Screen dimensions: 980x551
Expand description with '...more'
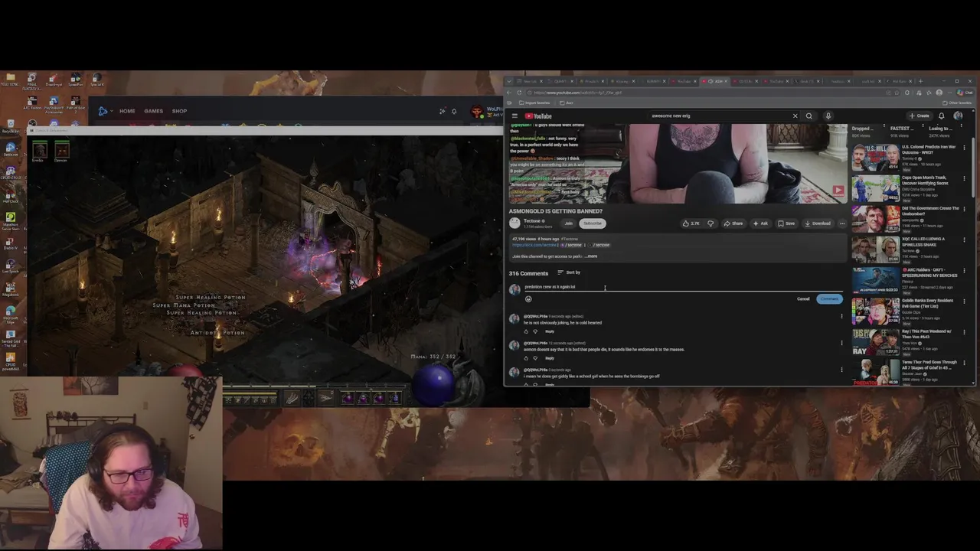coord(591,256)
